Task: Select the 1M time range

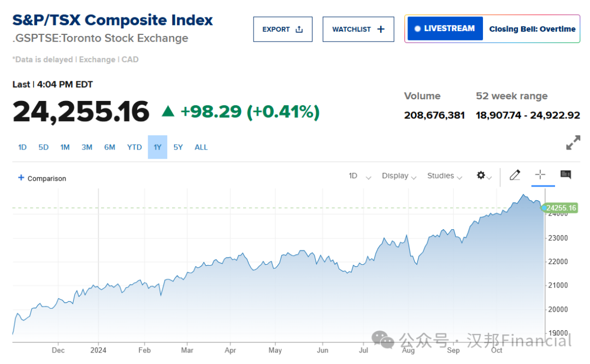Action: point(65,147)
